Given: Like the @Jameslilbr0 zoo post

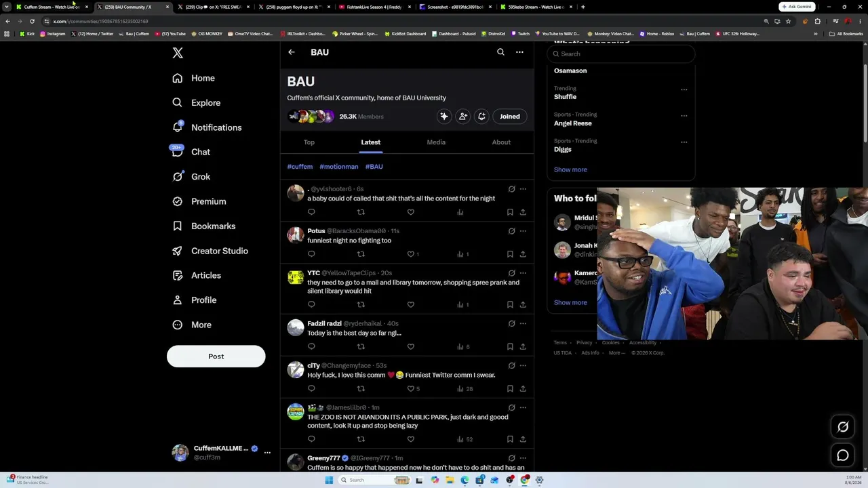Looking at the screenshot, I should (410, 439).
